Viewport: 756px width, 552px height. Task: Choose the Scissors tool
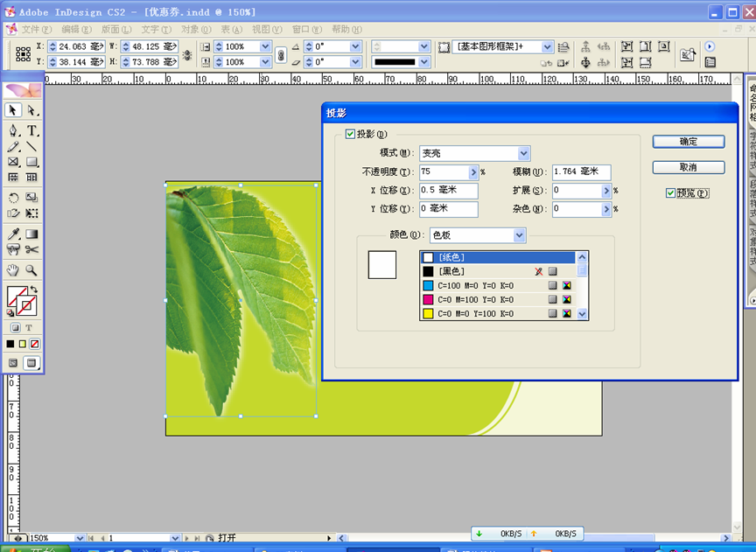pyautogui.click(x=31, y=250)
